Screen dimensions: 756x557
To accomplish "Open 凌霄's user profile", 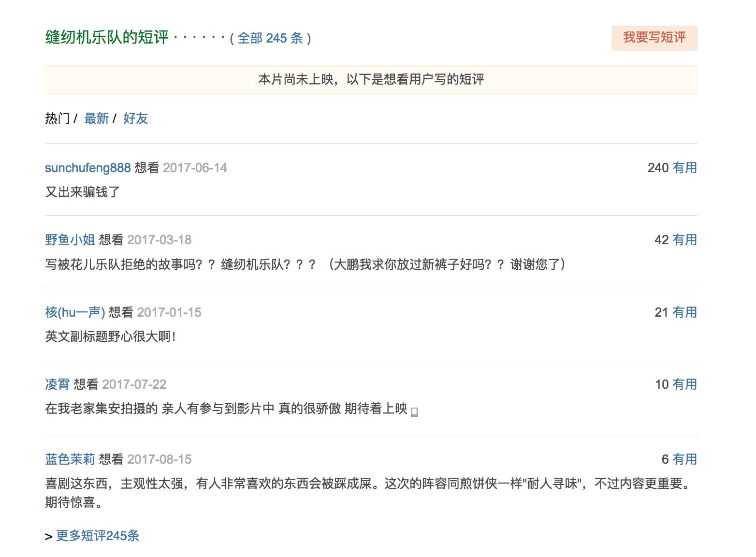I will point(57,384).
